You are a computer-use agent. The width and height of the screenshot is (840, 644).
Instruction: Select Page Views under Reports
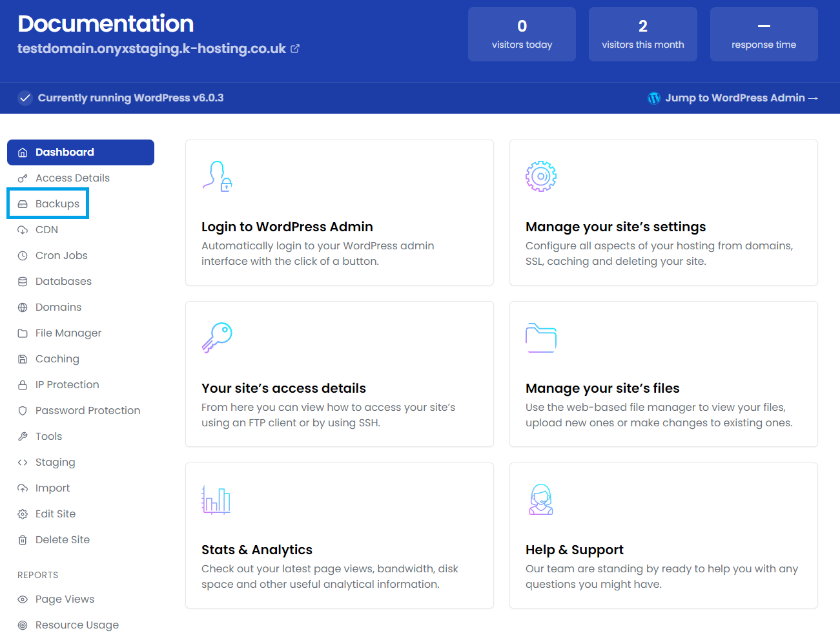[x=64, y=599]
